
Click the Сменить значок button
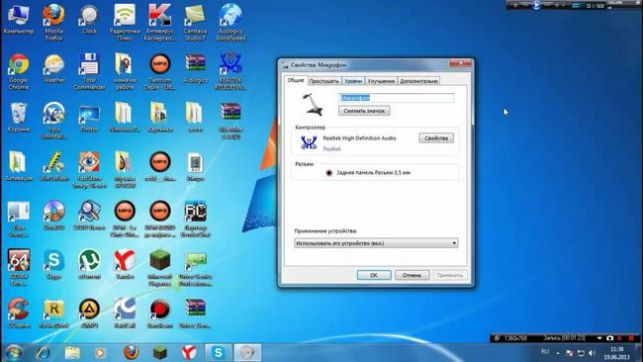click(364, 111)
